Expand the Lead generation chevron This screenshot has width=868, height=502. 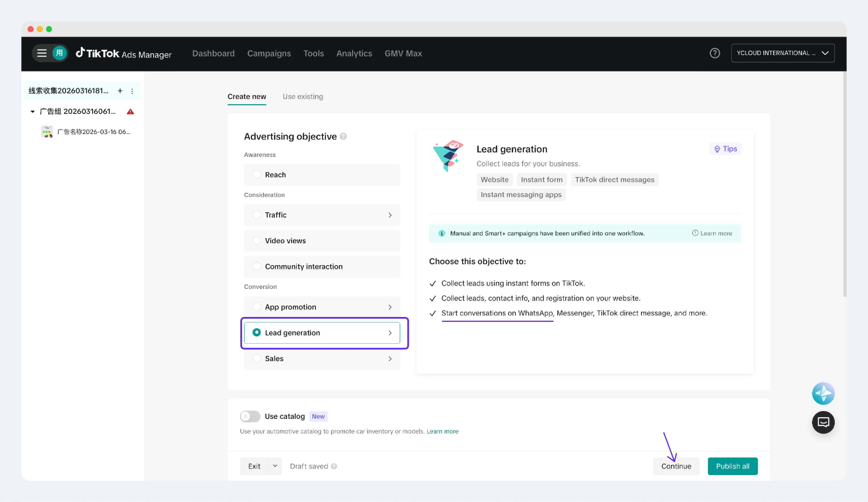(390, 333)
